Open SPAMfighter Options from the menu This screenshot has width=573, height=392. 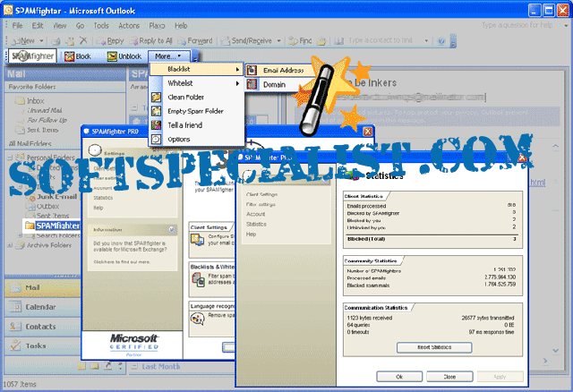tap(179, 139)
